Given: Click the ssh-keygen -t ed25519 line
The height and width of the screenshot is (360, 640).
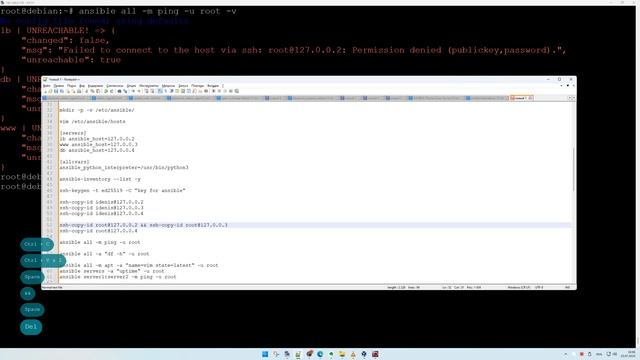Looking at the screenshot, I should click(x=122, y=191).
